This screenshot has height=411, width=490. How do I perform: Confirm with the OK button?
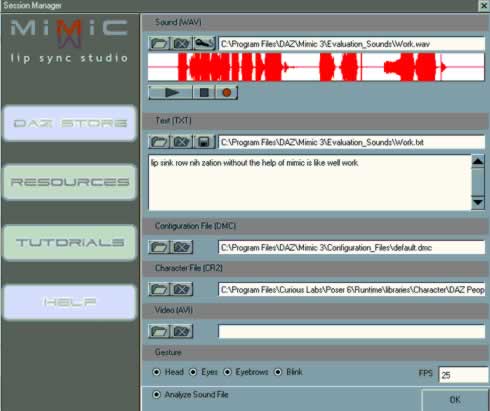(x=455, y=400)
